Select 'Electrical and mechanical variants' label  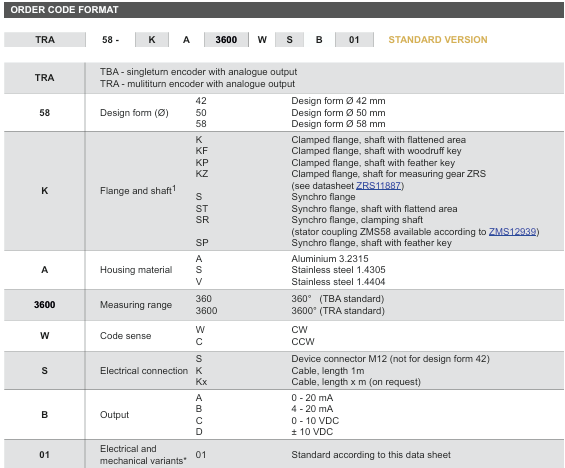(x=143, y=455)
